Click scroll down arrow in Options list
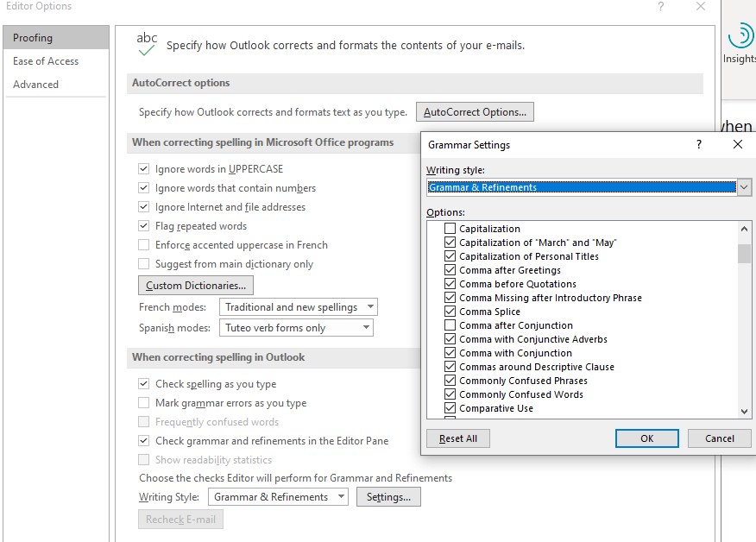The image size is (756, 542). [x=745, y=412]
